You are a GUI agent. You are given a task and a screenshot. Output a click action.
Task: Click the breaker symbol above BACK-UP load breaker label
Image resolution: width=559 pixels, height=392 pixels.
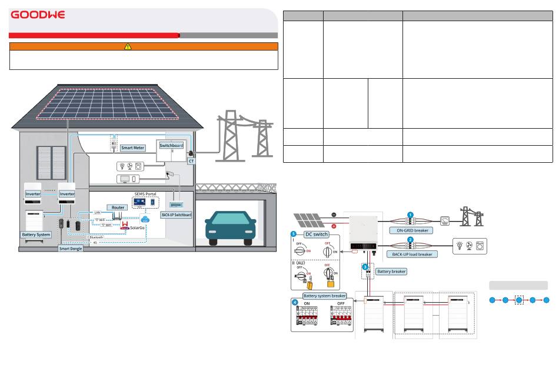tap(410, 245)
